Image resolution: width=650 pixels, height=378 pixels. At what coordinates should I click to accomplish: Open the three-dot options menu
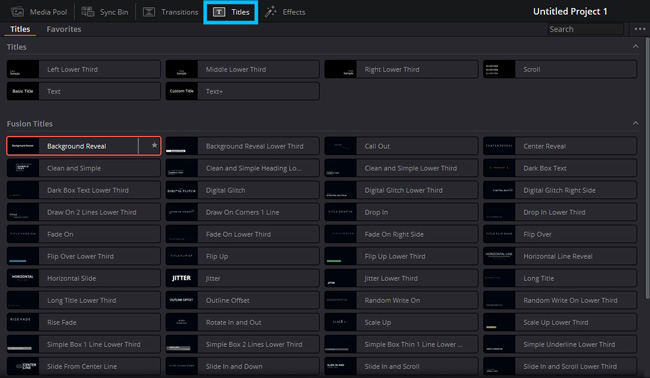pos(640,29)
